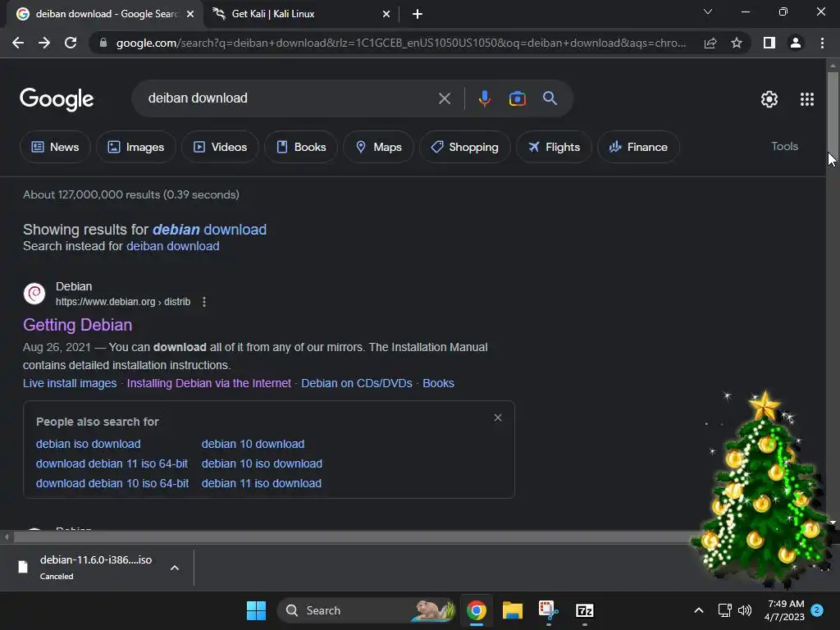This screenshot has width=840, height=630.
Task: Open Debian on CDs/DVDs link
Action: [357, 384]
